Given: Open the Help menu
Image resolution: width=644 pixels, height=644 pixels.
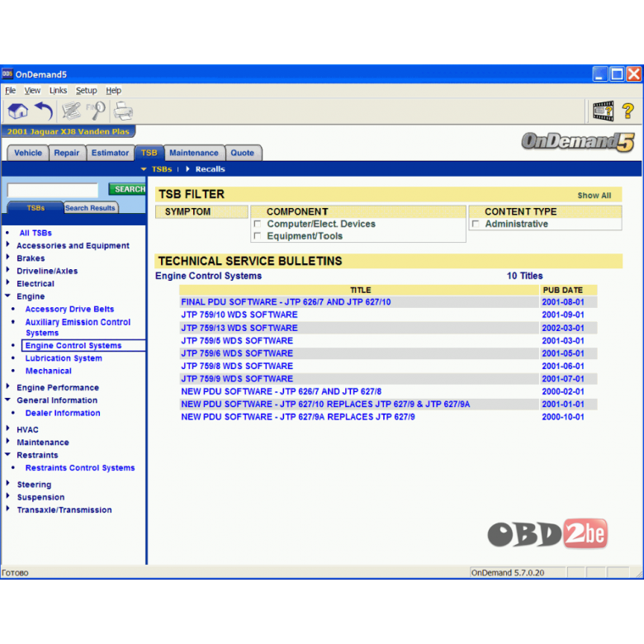Looking at the screenshot, I should coord(113,90).
